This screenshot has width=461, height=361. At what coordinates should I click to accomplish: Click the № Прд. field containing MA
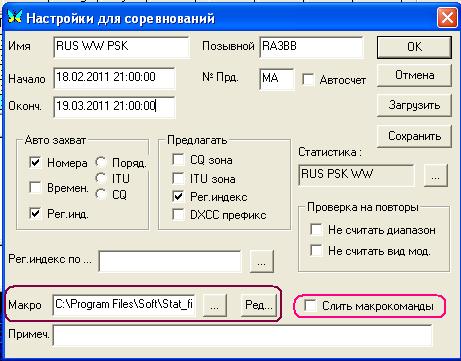(277, 79)
